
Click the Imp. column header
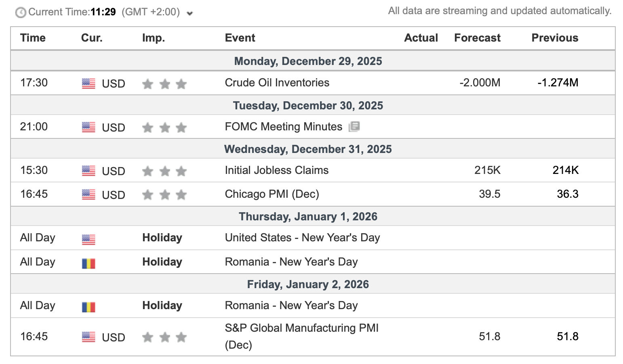(x=154, y=38)
